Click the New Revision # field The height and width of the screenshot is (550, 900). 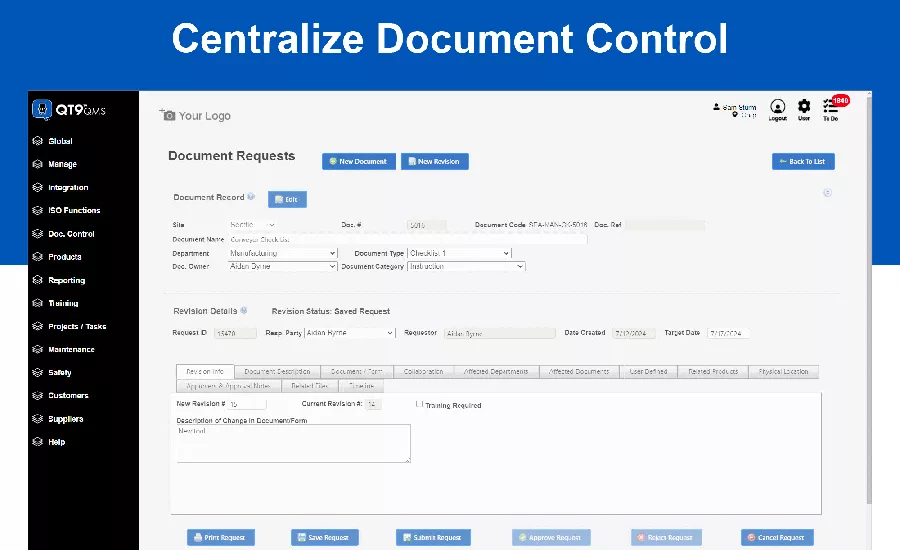247,404
